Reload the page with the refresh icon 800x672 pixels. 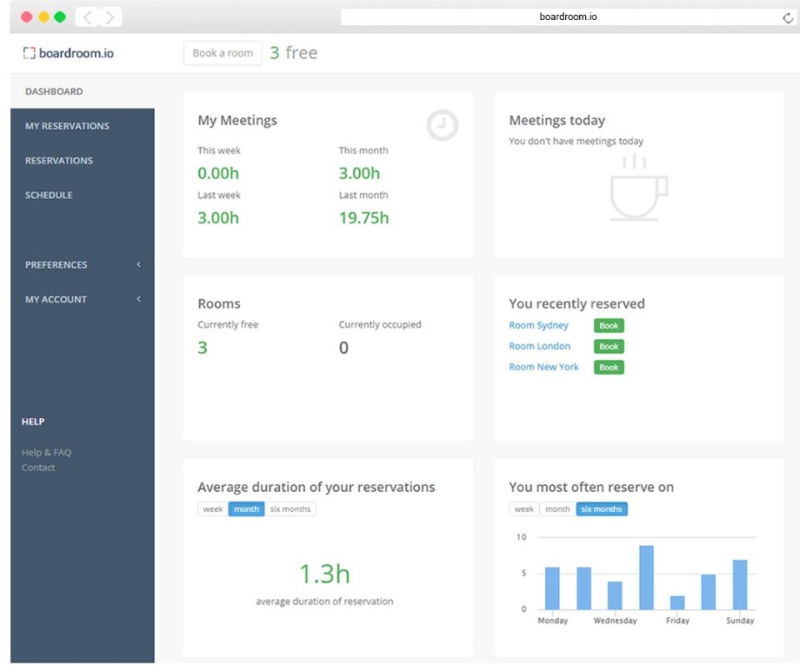click(787, 18)
